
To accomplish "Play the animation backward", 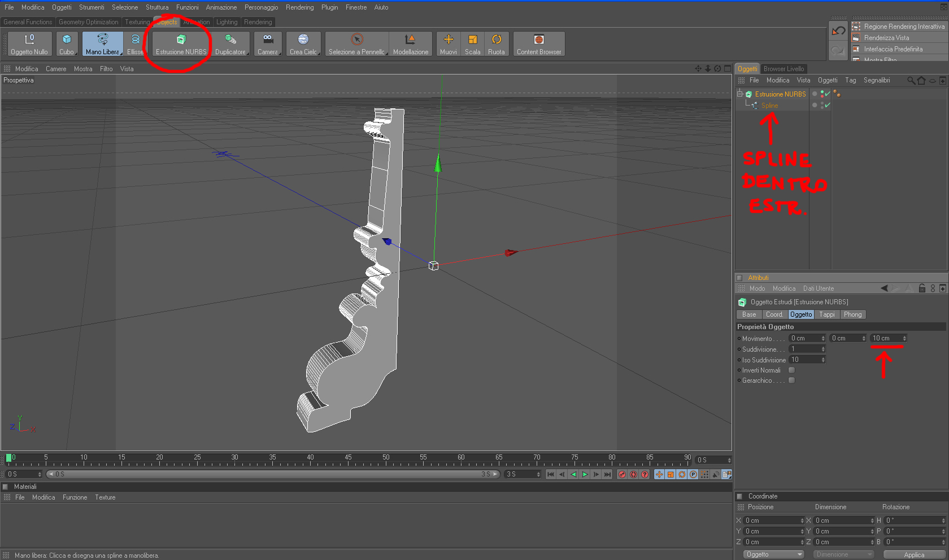I will click(x=573, y=474).
